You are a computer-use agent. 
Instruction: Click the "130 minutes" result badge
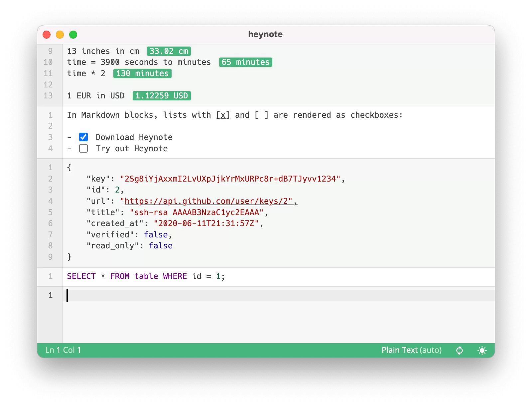[x=142, y=73]
